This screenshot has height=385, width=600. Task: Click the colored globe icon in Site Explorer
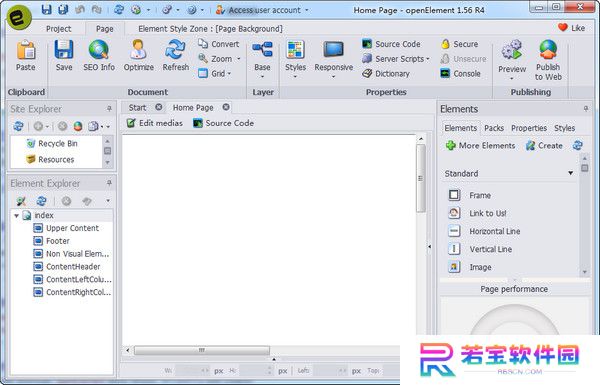coord(78,126)
